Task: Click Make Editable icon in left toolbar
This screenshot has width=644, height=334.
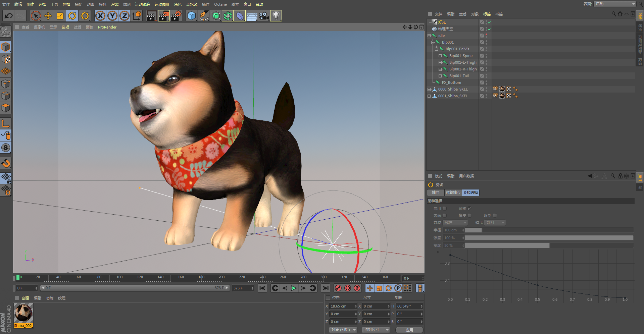Action: tap(6, 32)
